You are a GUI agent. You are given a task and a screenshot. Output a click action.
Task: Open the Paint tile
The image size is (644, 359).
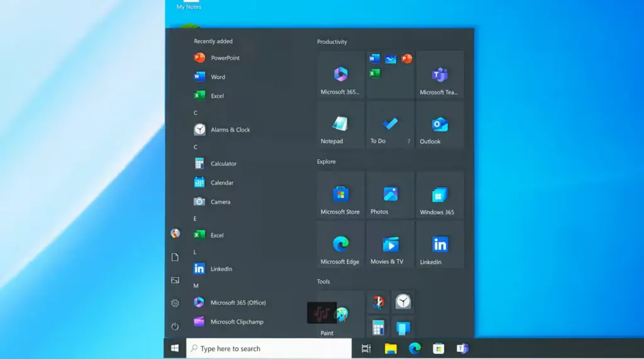(340, 314)
